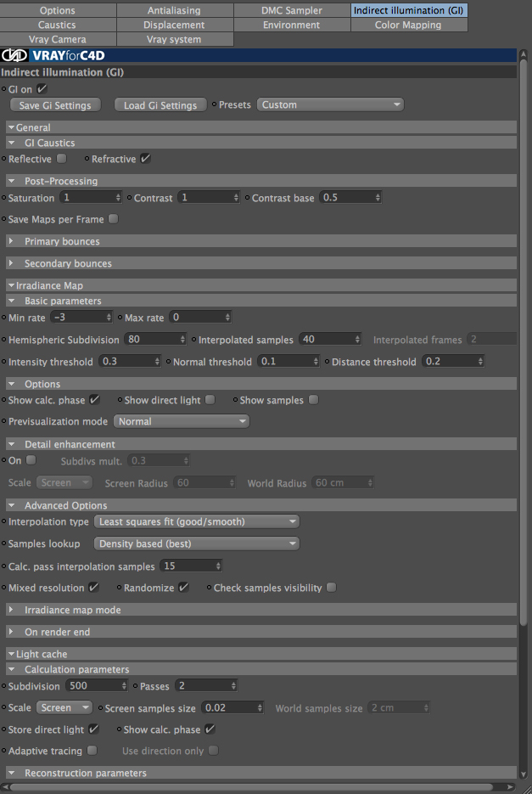Enable Check samples visibility checkbox
The width and height of the screenshot is (532, 794).
[331, 588]
